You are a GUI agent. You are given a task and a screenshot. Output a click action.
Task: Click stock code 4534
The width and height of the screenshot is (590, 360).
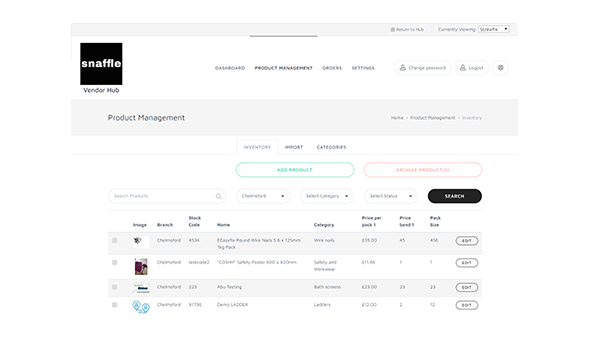click(194, 240)
